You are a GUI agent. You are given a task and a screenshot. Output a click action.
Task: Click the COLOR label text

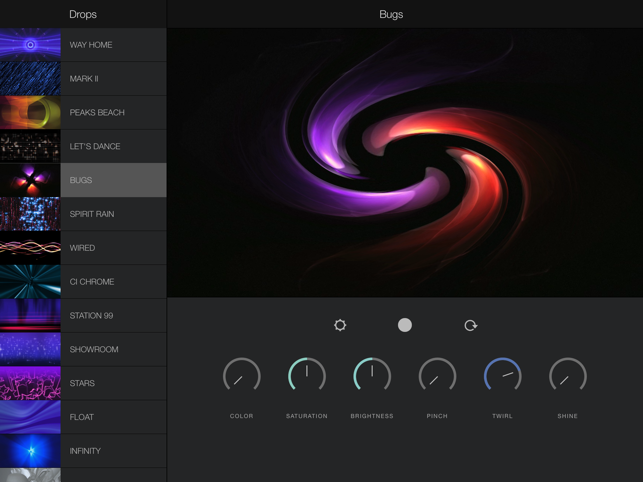[x=242, y=416]
